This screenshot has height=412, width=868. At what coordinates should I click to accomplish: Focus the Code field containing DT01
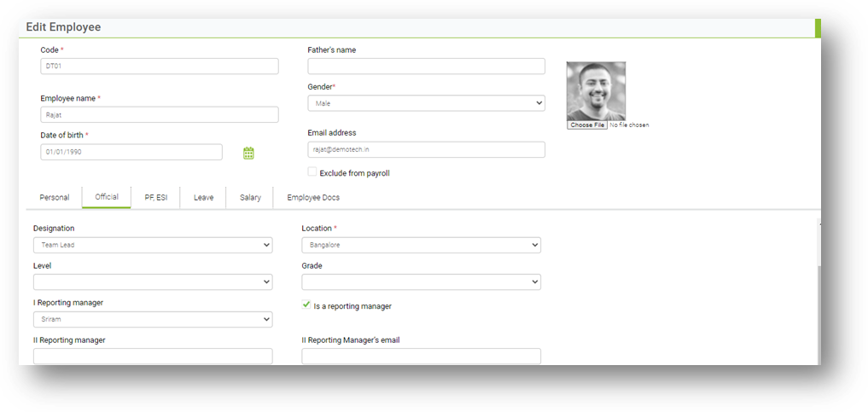[x=160, y=66]
